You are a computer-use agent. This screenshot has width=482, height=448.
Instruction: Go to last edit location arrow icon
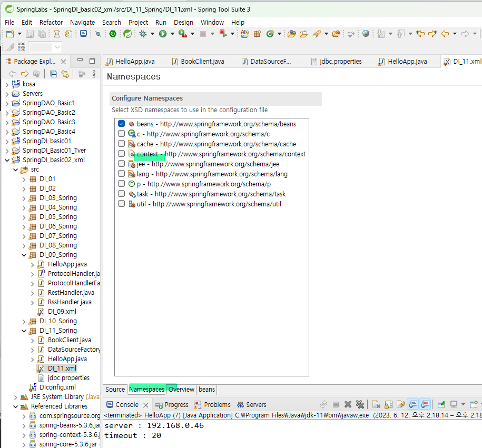click(x=420, y=34)
